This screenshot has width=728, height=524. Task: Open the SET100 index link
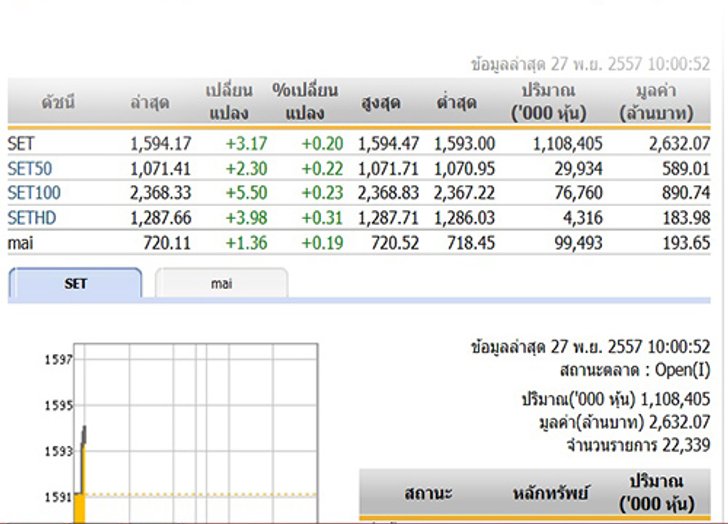point(34,193)
